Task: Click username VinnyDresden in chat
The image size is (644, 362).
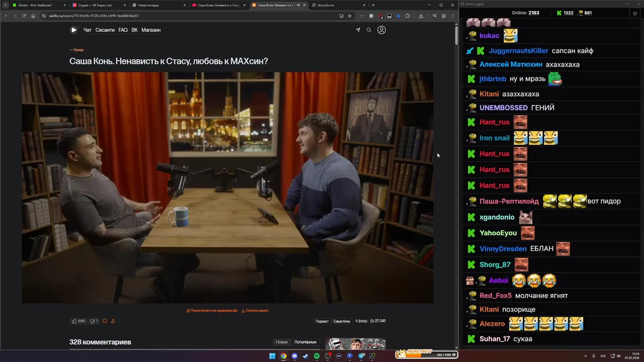Action: (503, 249)
